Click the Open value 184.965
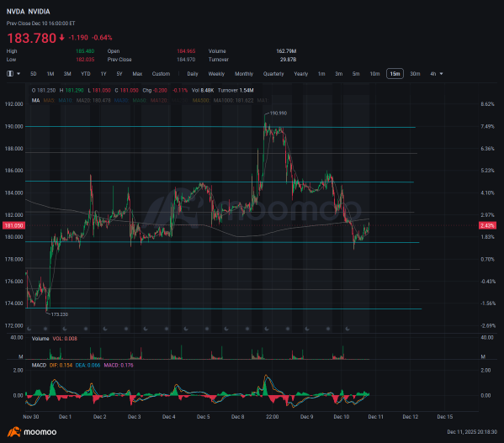Screen dimensions: 504x443 click(186, 51)
